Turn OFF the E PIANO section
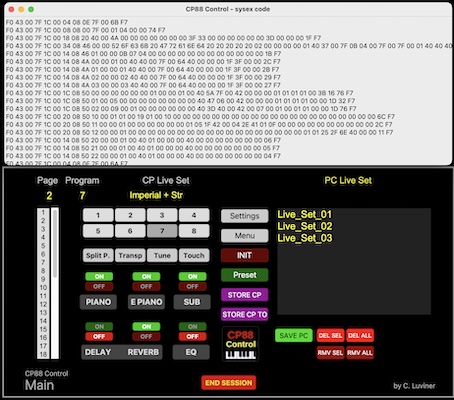 pos(146,286)
